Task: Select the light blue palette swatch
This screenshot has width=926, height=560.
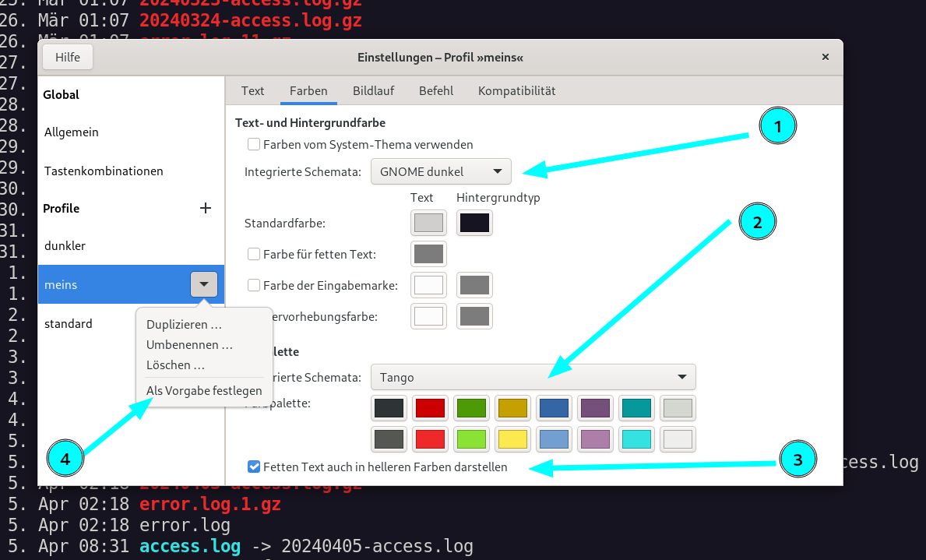Action: pos(554,439)
